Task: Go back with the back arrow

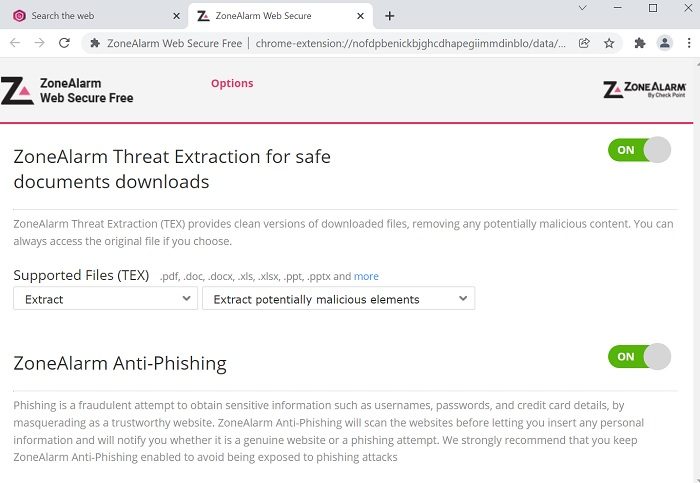Action: (14, 43)
